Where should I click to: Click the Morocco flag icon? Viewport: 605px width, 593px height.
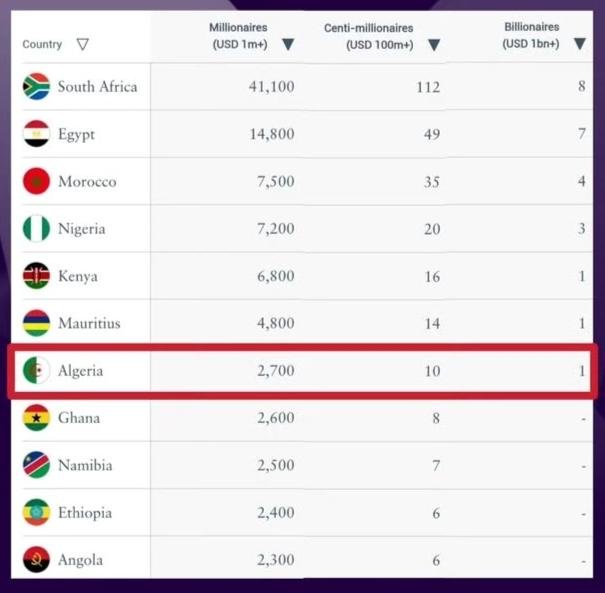coord(36,182)
